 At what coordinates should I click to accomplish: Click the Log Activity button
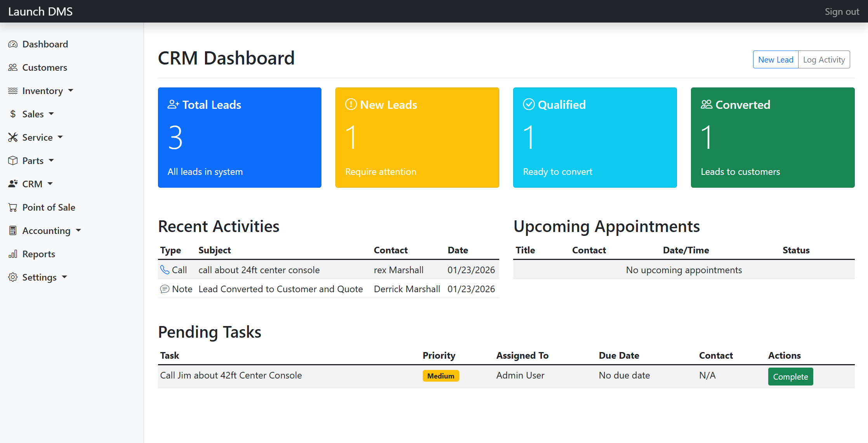tap(824, 60)
